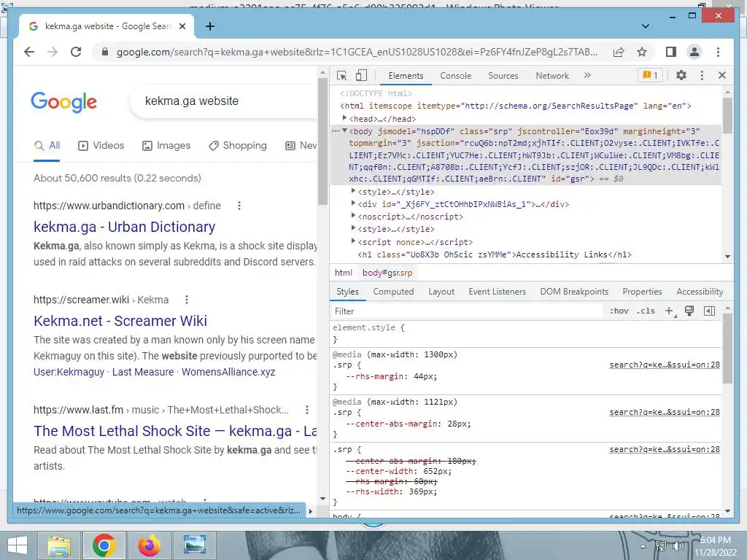Activate DevTools element inspector tool
The image size is (747, 560).
[341, 75]
